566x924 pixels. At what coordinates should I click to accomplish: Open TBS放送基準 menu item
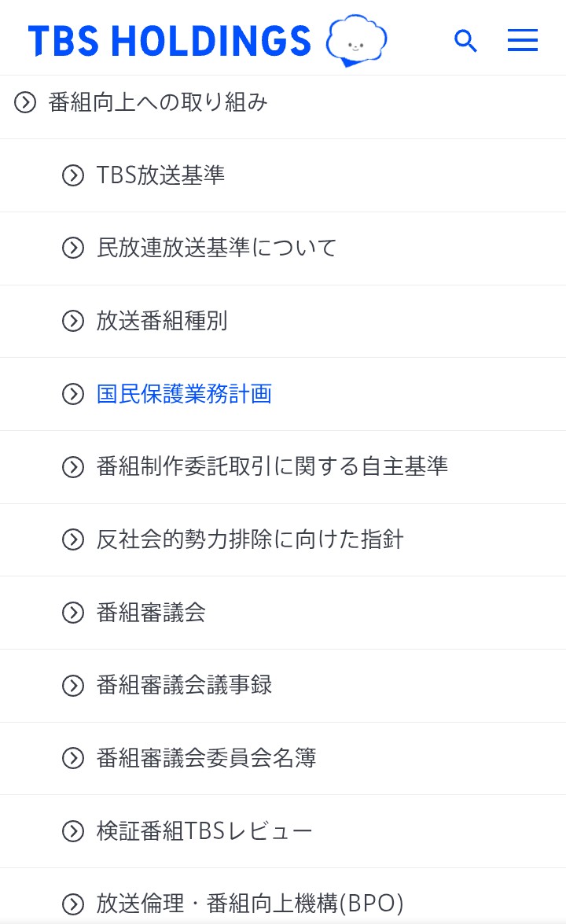(160, 175)
